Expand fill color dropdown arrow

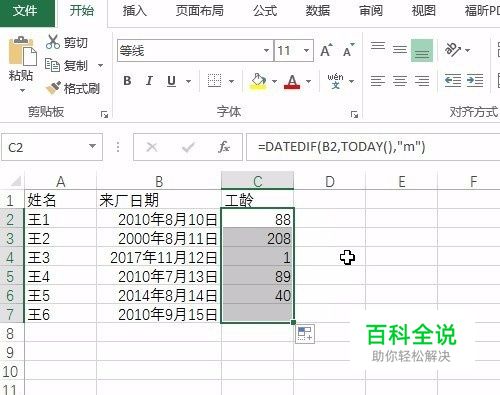[274, 81]
